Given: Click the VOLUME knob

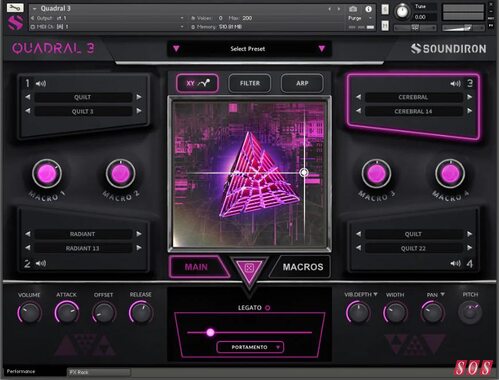Looking at the screenshot, I should point(29,313).
